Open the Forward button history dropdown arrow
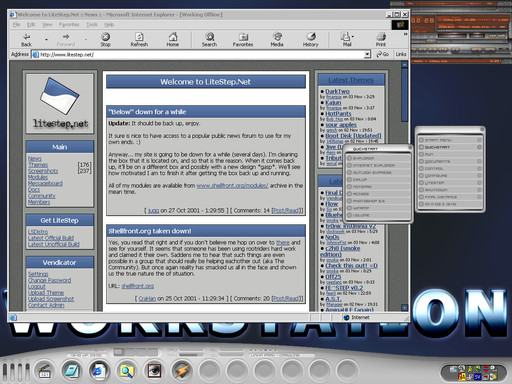The width and height of the screenshot is (512, 384). click(86, 40)
